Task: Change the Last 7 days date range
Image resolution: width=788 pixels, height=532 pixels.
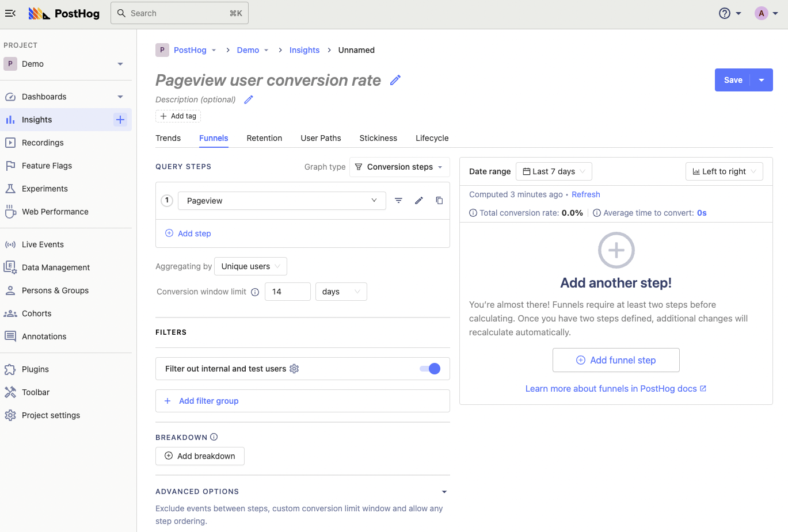Action: [554, 171]
